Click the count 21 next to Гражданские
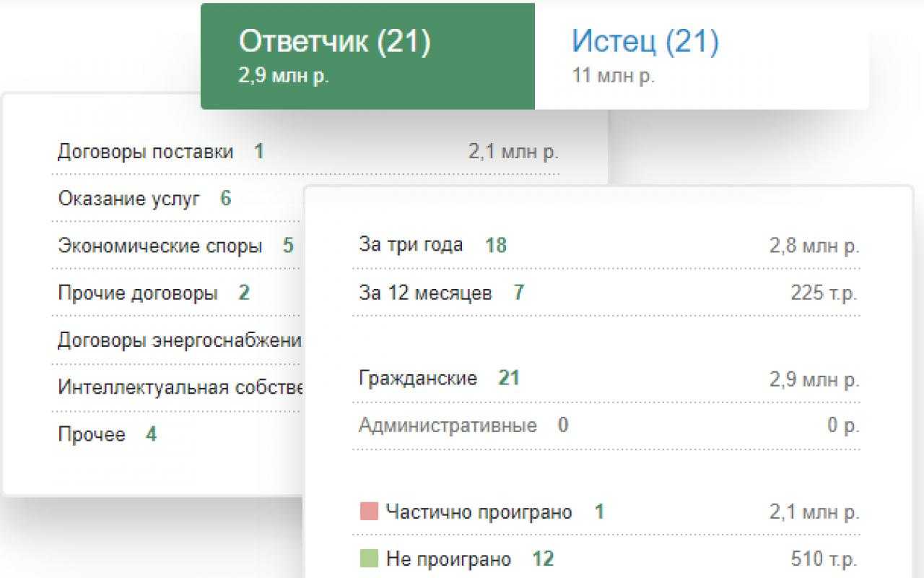The image size is (924, 578). pos(508,379)
